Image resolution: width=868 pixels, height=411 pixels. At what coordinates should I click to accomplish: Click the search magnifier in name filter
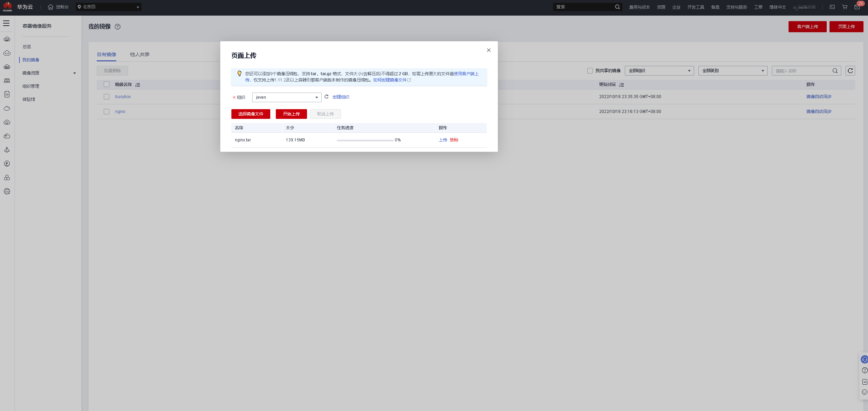point(835,71)
